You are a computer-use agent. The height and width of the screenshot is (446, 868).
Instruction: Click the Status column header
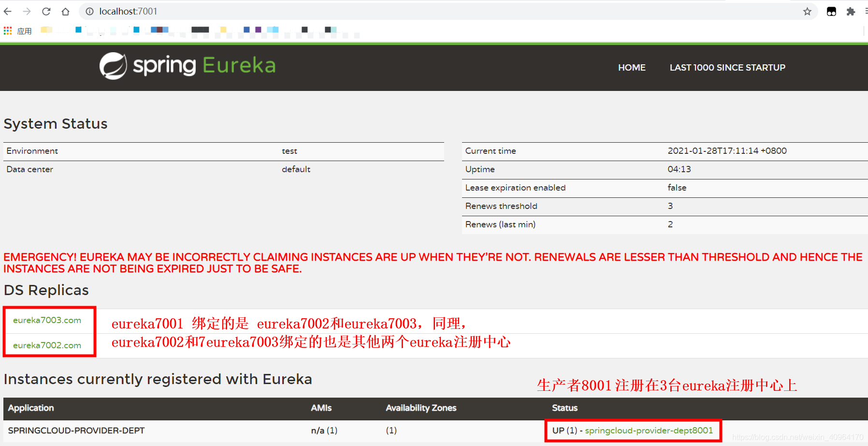tap(564, 408)
